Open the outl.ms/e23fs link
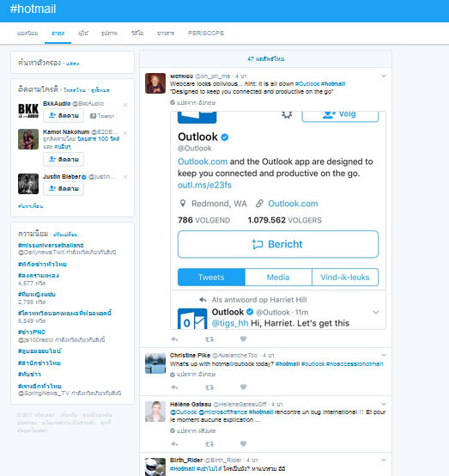 click(204, 185)
